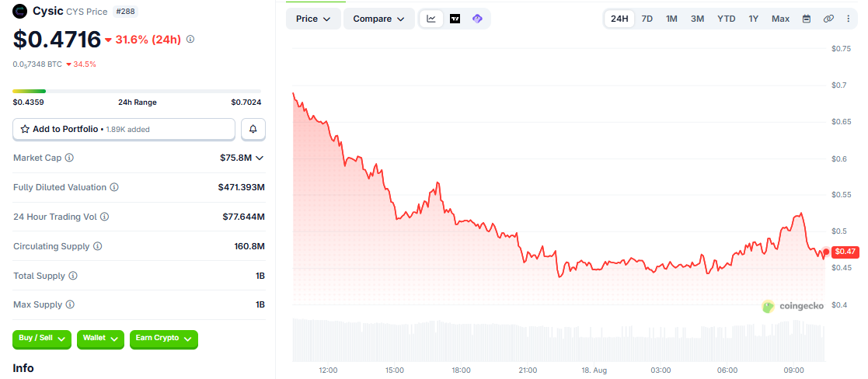This screenshot has width=868, height=379.
Task: Select the 7D time range tab
Action: (x=647, y=19)
